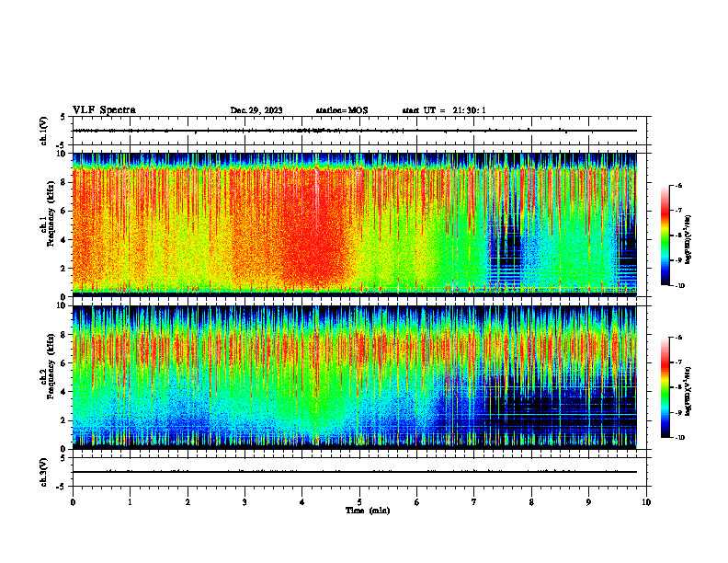Click the ch.1 spectrogram panel
This screenshot has height=563, width=728.
pyautogui.click(x=354, y=224)
